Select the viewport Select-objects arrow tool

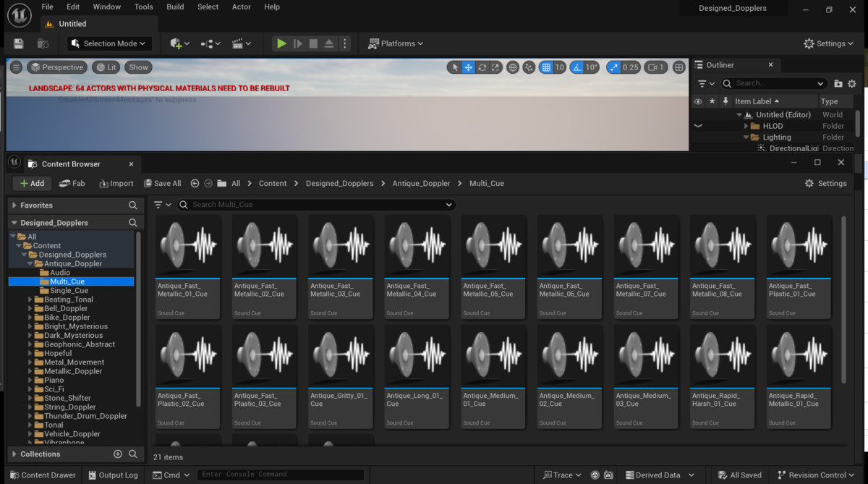tap(455, 67)
